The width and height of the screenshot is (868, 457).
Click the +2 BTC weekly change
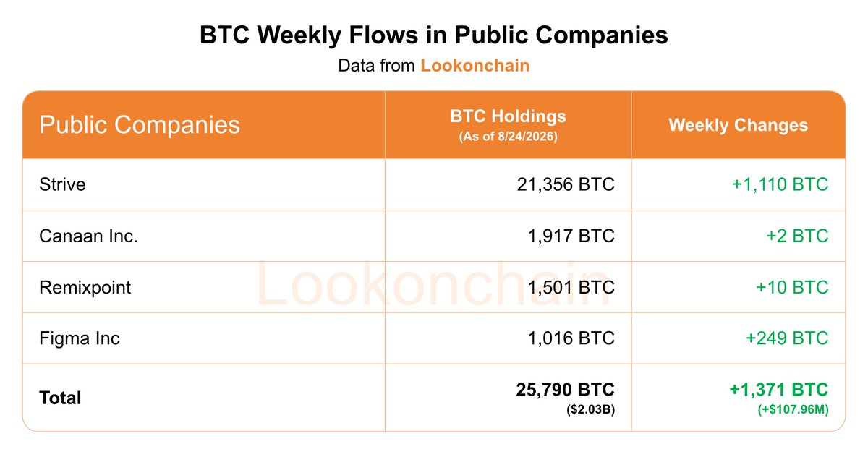pos(798,236)
